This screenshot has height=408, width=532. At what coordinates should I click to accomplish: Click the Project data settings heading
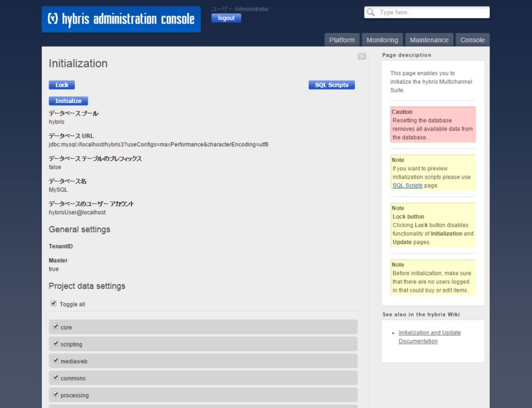(87, 286)
